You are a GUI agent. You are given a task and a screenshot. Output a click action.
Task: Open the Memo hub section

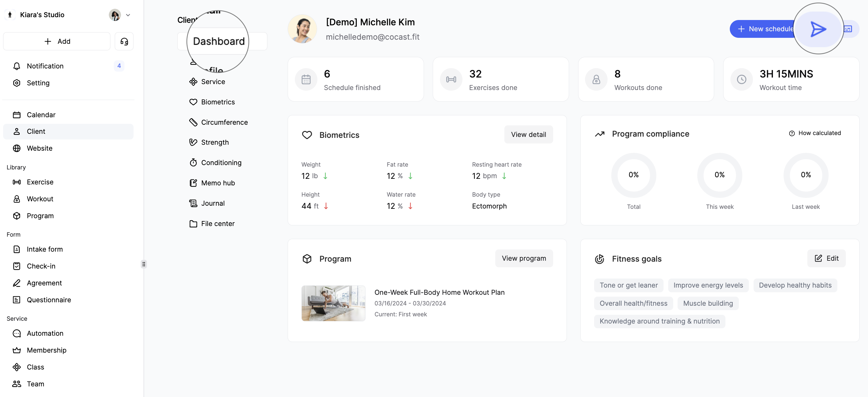tap(218, 183)
